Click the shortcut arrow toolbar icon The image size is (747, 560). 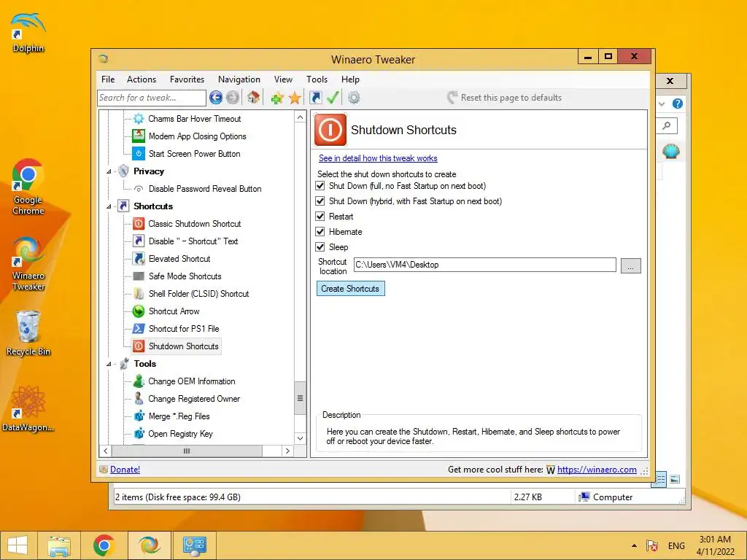pyautogui.click(x=315, y=98)
